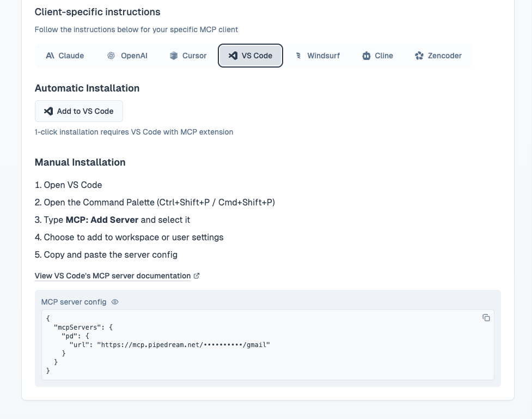Click the Automatic Installation heading
The image size is (532, 419).
[x=87, y=88]
